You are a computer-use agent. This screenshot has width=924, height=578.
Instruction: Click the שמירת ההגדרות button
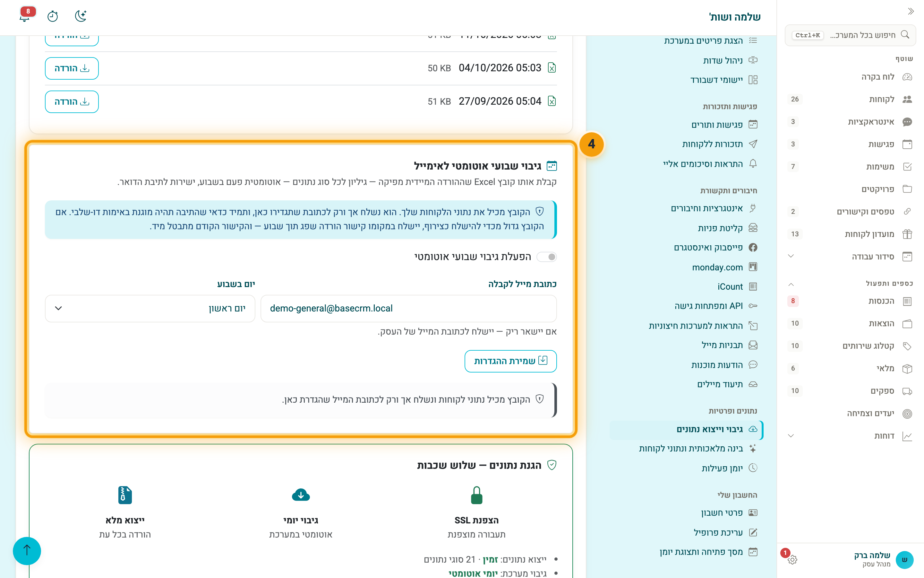tap(510, 361)
